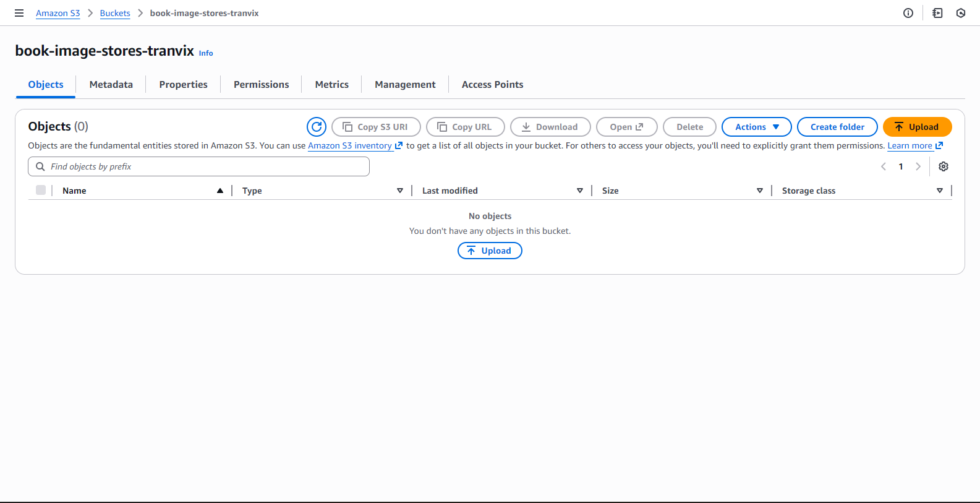980x503 pixels.
Task: Click the Info link beside bucket name
Action: coord(206,53)
